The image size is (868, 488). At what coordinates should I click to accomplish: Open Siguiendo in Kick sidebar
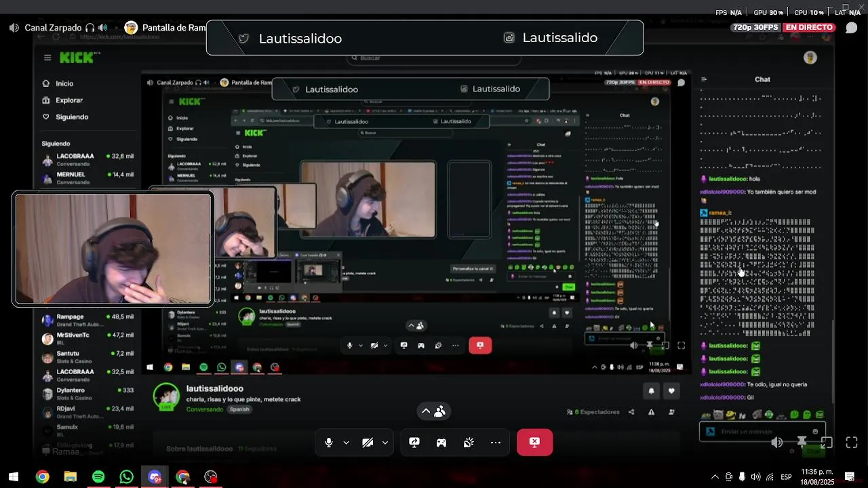72,117
